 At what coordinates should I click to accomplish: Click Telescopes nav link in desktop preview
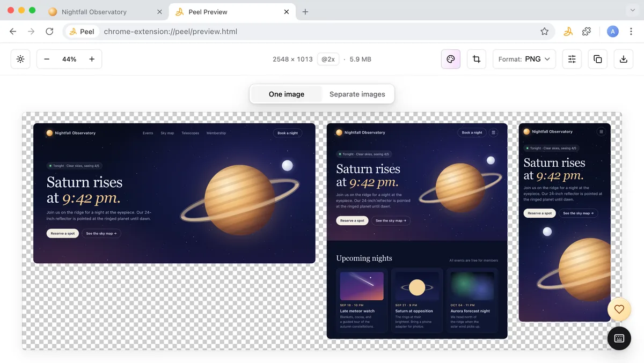point(190,133)
